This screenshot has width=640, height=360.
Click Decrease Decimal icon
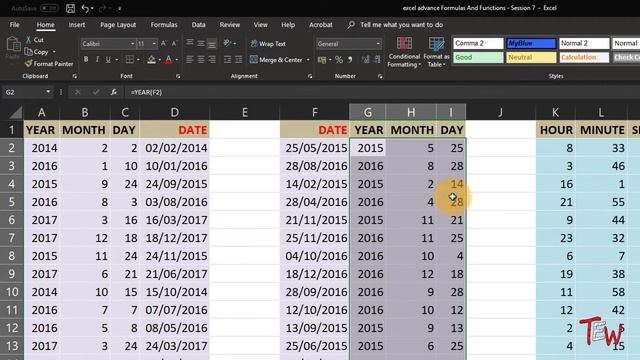[377, 60]
